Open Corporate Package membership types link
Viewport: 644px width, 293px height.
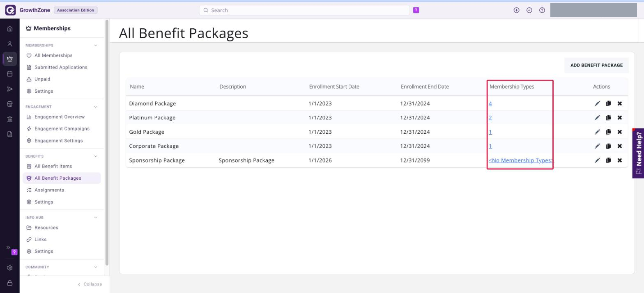coord(490,146)
